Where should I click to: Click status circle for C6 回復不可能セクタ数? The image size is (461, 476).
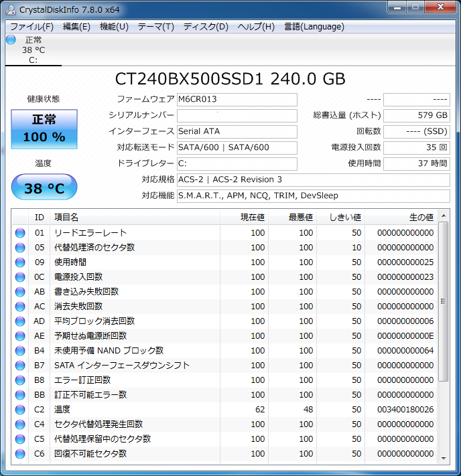20,454
